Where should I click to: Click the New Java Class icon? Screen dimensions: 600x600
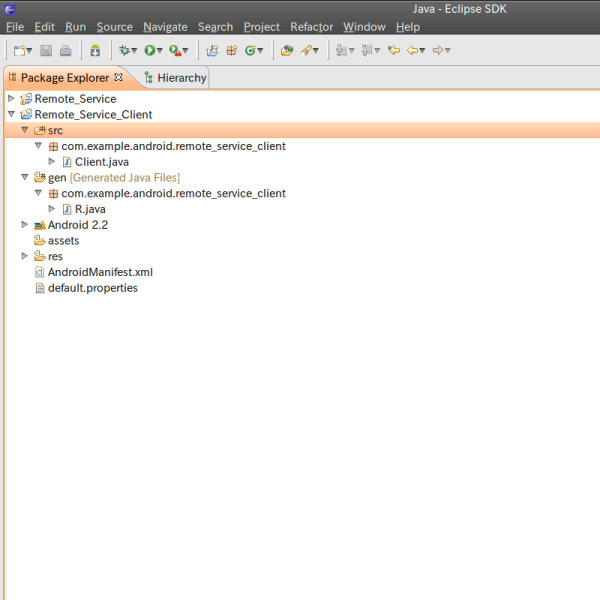(251, 50)
